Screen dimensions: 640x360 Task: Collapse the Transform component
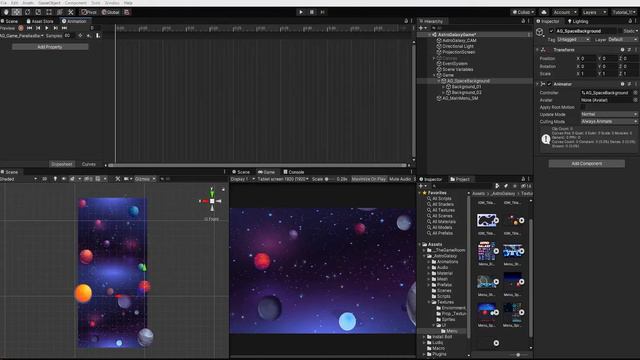point(538,50)
